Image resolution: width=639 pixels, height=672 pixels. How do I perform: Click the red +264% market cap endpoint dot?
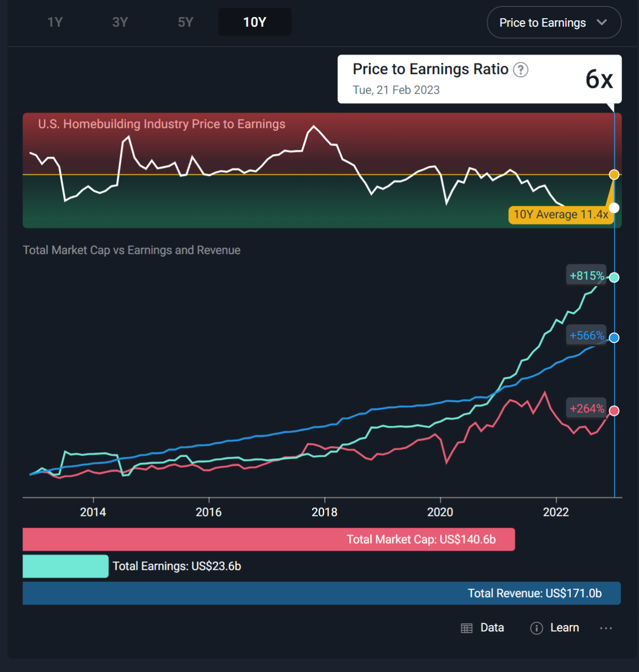coord(614,410)
